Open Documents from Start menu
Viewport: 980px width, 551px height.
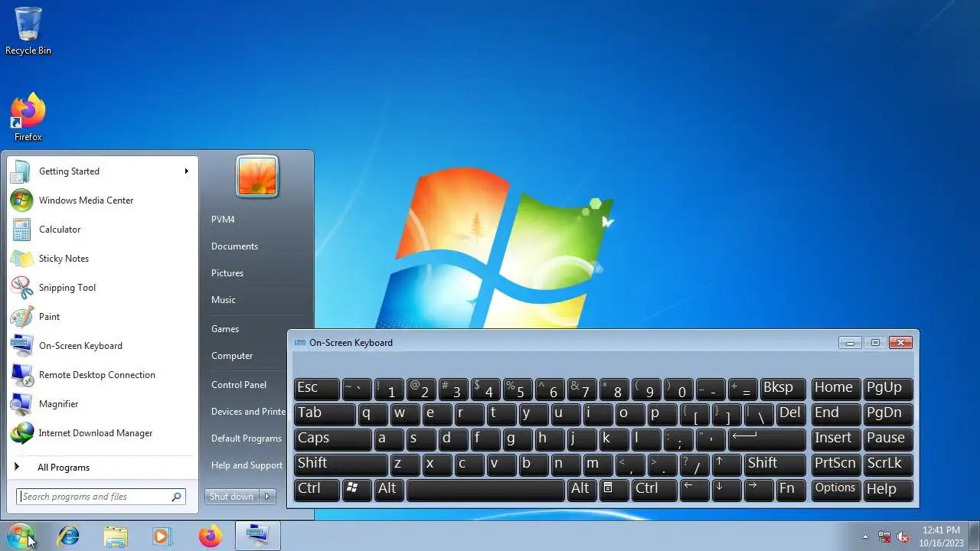(235, 246)
